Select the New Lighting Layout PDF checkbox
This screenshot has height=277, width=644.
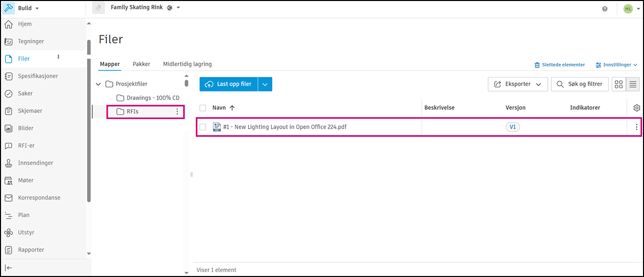point(203,127)
